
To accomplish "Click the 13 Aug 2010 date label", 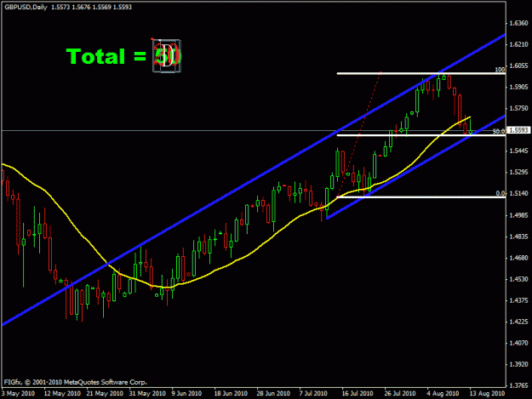I will click(x=487, y=394).
